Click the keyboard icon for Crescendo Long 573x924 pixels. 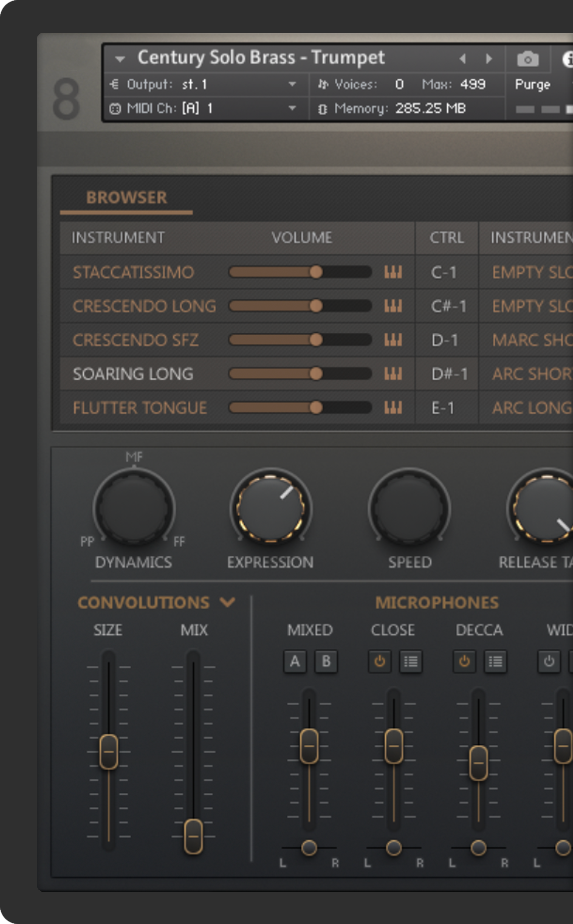pyautogui.click(x=393, y=306)
